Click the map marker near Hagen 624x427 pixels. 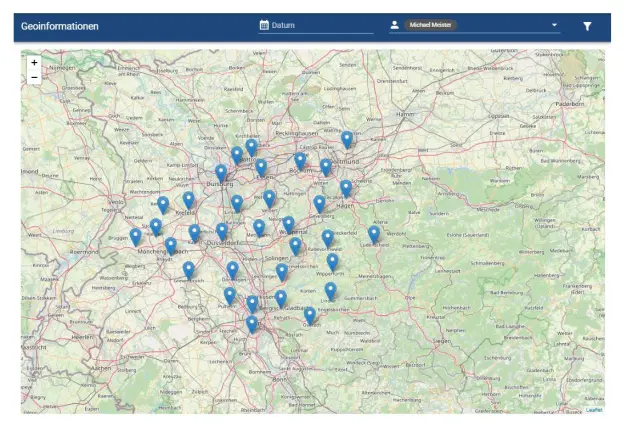pos(346,187)
